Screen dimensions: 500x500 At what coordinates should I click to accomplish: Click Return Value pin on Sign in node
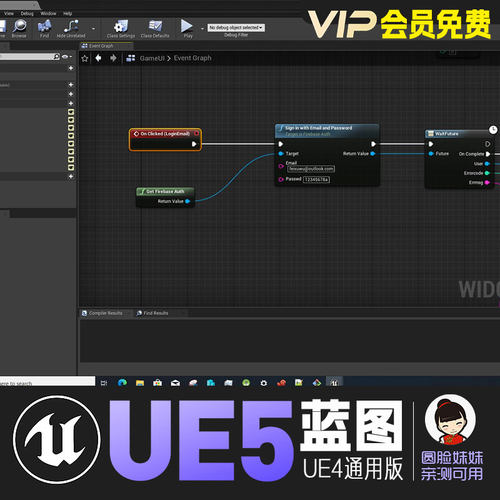373,154
